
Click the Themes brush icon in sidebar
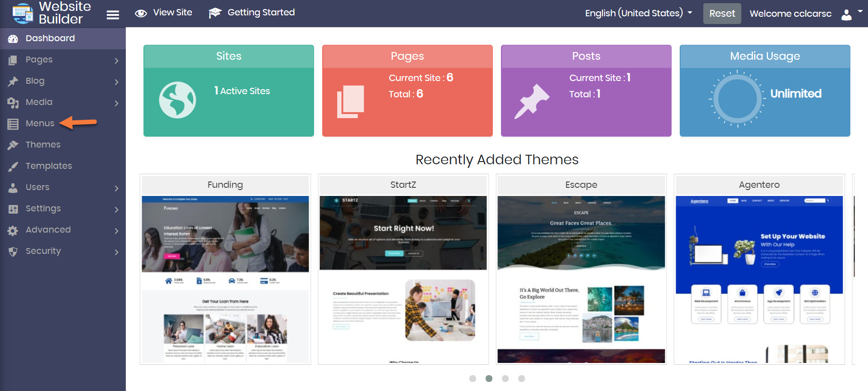pyautogui.click(x=13, y=145)
